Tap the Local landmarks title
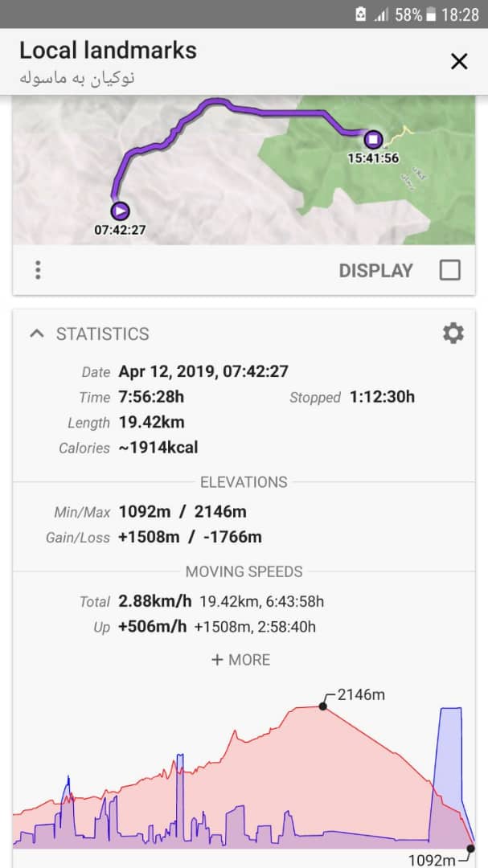Viewport: 488px width, 868px height. pos(108,50)
